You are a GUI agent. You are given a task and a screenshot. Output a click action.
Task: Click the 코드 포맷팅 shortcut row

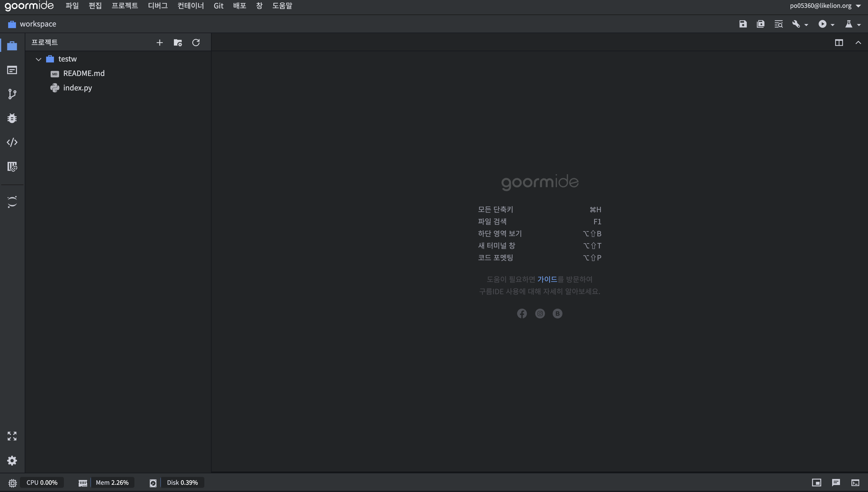click(539, 257)
